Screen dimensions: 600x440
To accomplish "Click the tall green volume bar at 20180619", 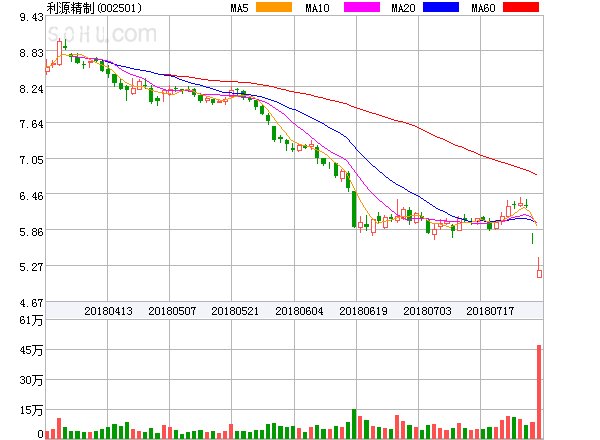I will coord(354,424).
